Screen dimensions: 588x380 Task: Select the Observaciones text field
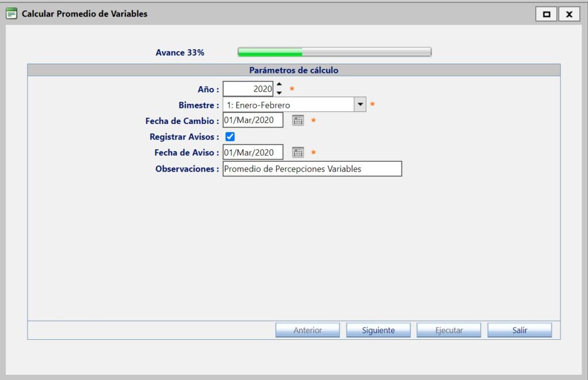tap(312, 169)
